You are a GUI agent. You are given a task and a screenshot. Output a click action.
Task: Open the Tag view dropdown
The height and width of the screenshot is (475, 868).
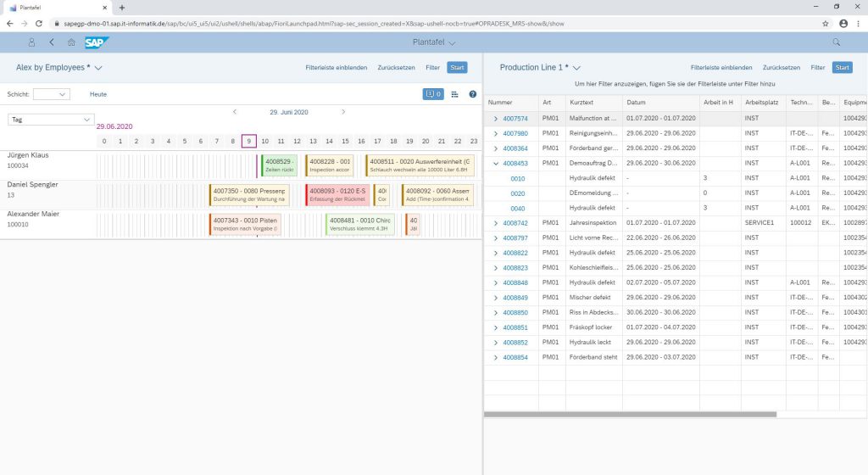coord(50,120)
